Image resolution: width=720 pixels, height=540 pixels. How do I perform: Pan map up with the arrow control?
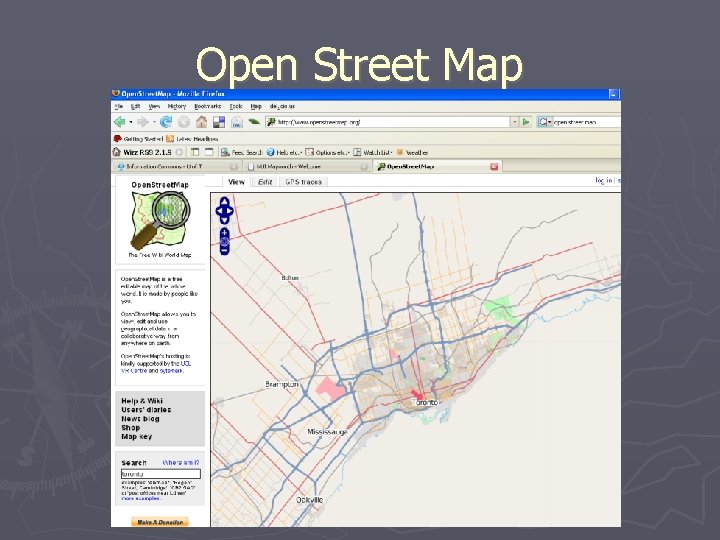pyautogui.click(x=225, y=201)
